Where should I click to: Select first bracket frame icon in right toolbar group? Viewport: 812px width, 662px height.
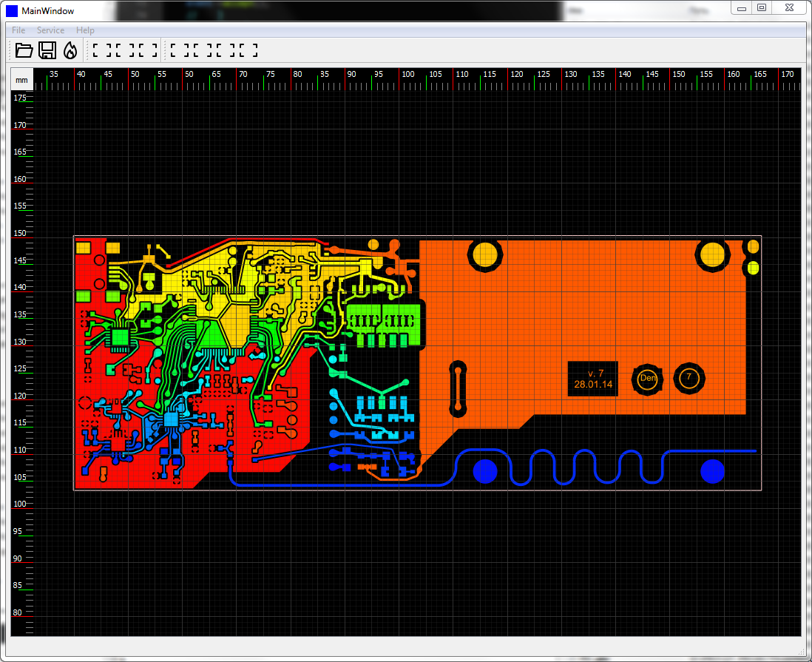[x=180, y=50]
